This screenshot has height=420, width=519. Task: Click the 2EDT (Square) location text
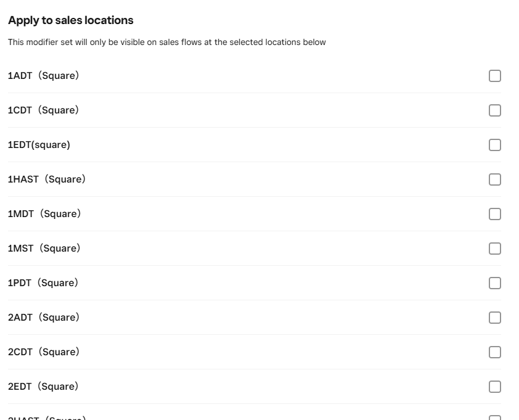click(43, 387)
